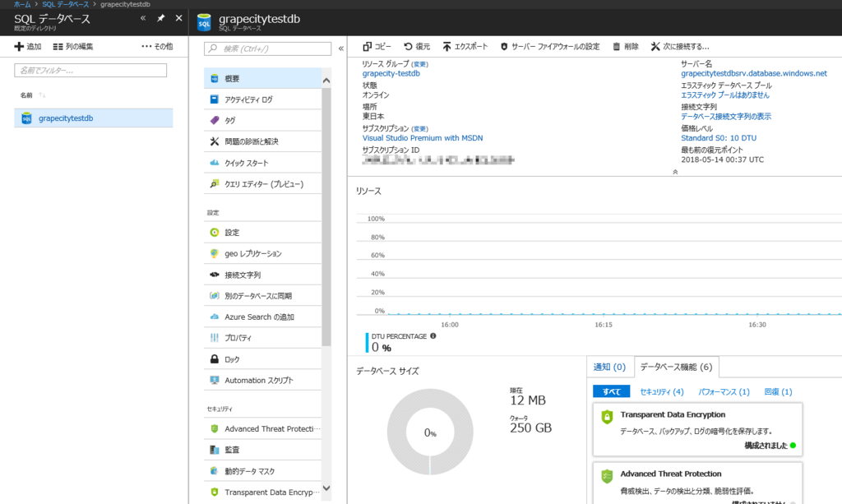Open the grapecity-testdb resource group link
Screen dimensions: 842x504
pos(391,73)
